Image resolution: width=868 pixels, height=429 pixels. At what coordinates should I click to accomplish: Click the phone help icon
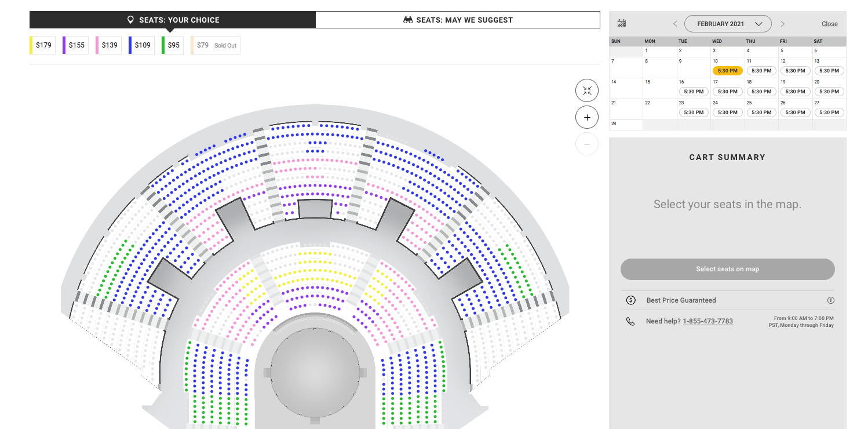pyautogui.click(x=630, y=321)
